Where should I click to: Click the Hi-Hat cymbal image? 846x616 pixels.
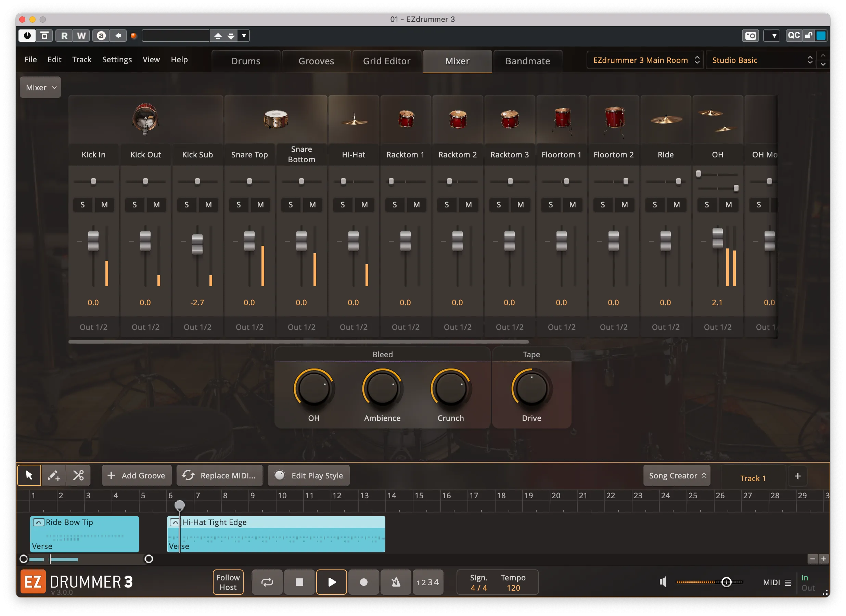click(354, 119)
